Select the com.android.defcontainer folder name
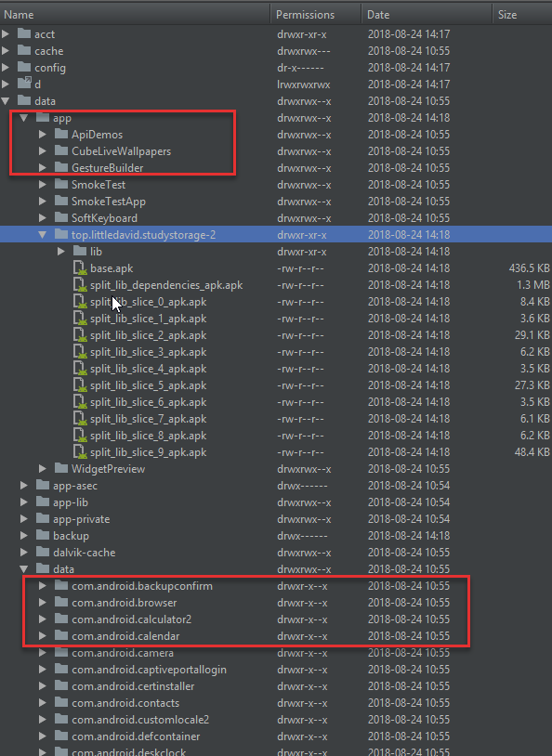Screen dimensions: 552x756 point(136,736)
